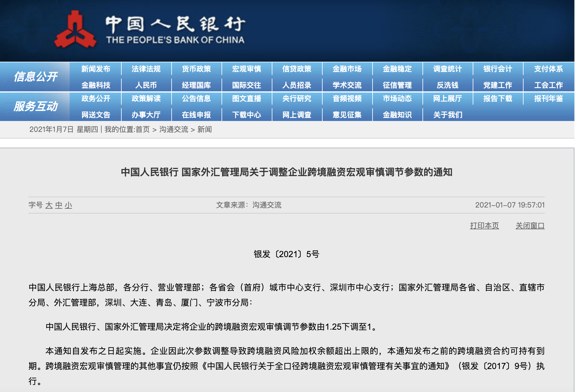The width and height of the screenshot is (575, 392).
Task: Select 宏观审慎 in navigation
Action: coord(246,69)
